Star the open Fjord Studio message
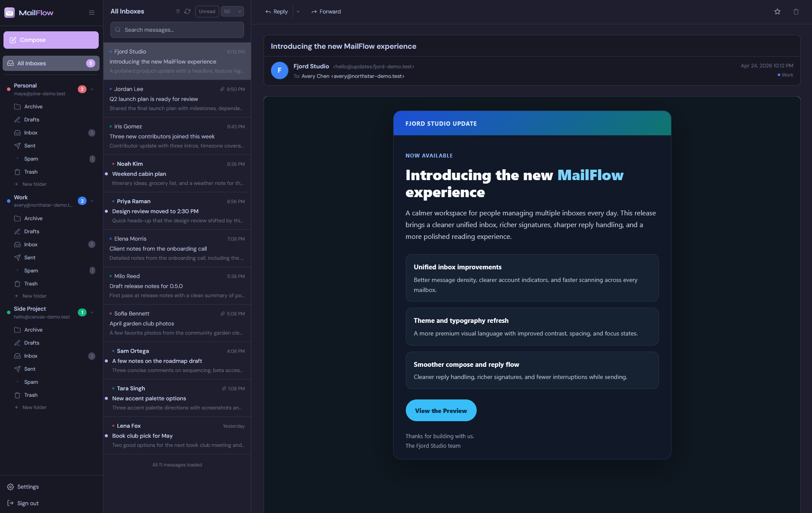The image size is (812, 513). tap(777, 12)
